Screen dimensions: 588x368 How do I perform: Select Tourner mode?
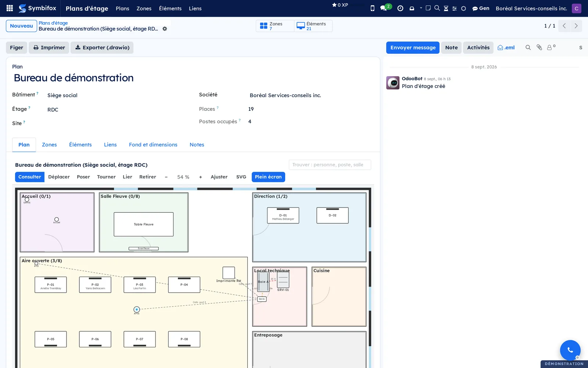pos(106,177)
